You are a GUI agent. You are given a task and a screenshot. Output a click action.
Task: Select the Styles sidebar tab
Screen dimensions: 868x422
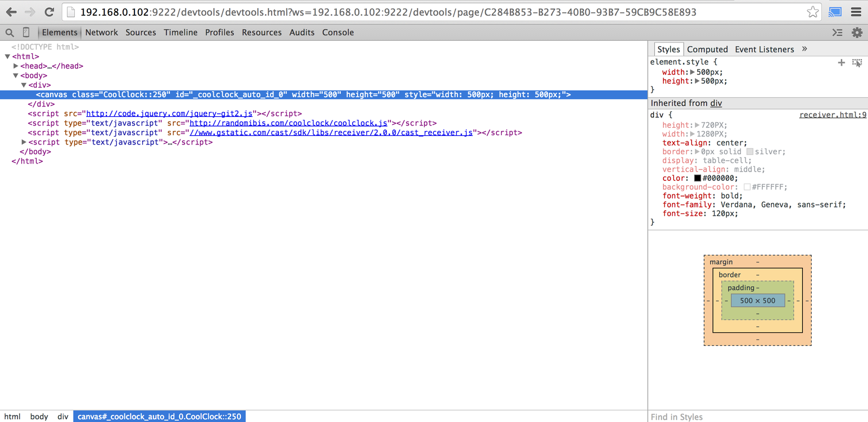(668, 49)
